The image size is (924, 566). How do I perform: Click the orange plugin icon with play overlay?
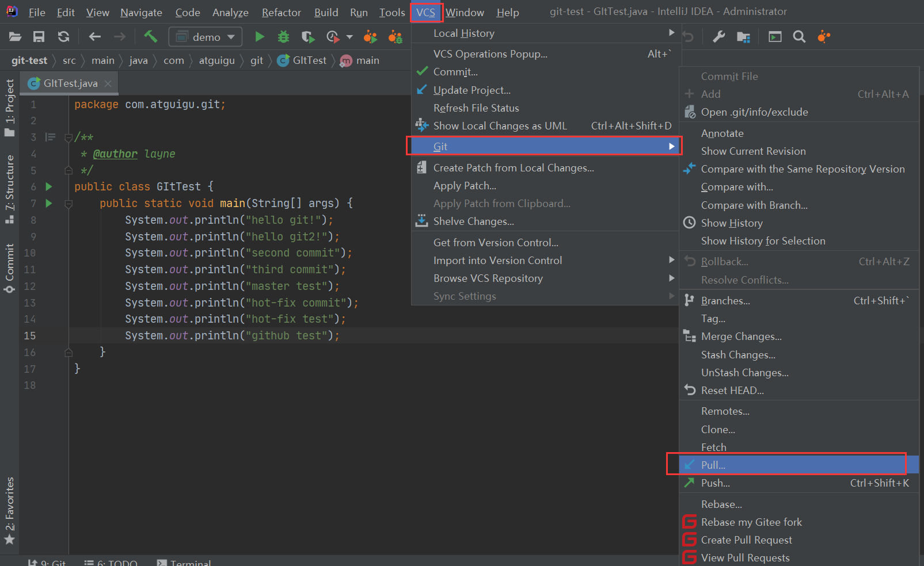tap(370, 37)
